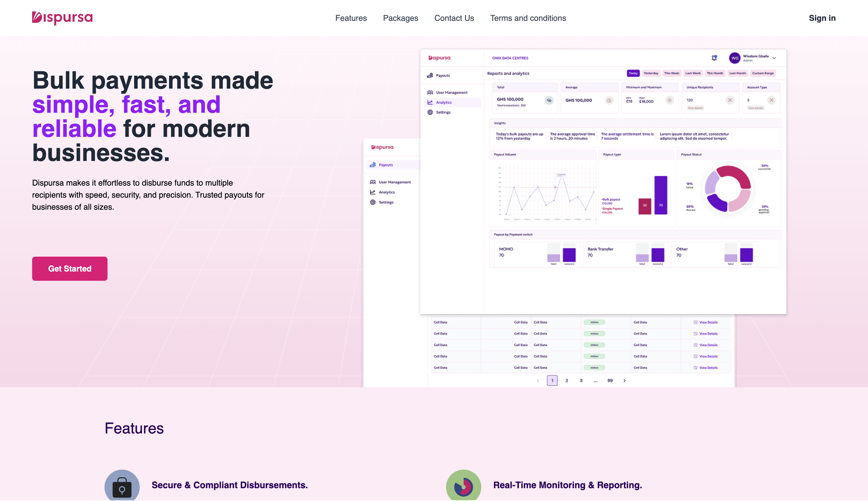Click the Get Started button

[x=70, y=269]
